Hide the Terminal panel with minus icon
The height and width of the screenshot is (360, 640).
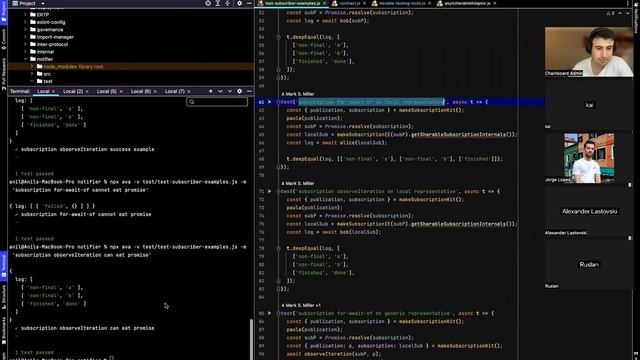pos(249,91)
